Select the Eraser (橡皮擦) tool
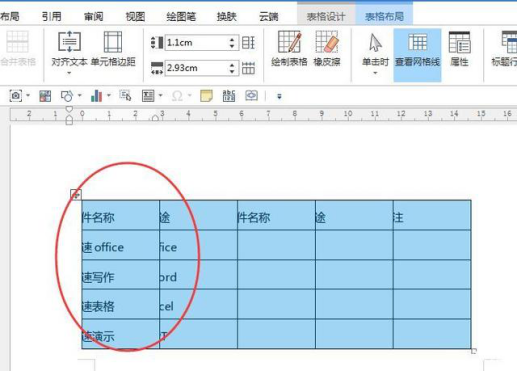Image resolution: width=517 pixels, height=371 pixels. pyautogui.click(x=327, y=49)
